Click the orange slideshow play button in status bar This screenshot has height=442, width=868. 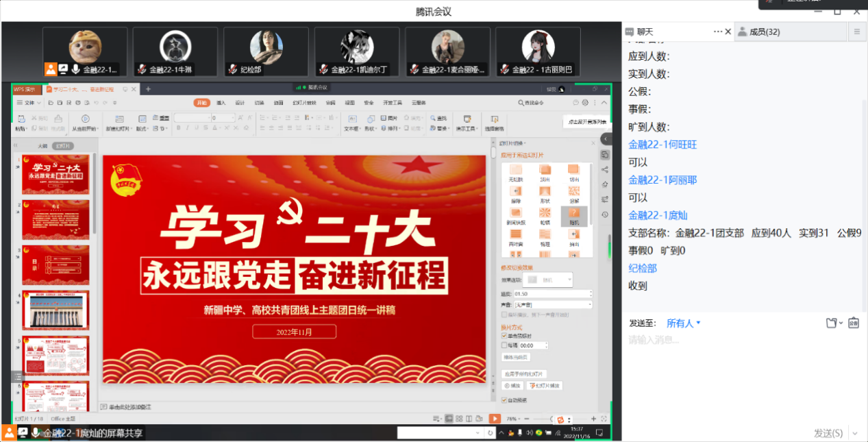click(495, 419)
